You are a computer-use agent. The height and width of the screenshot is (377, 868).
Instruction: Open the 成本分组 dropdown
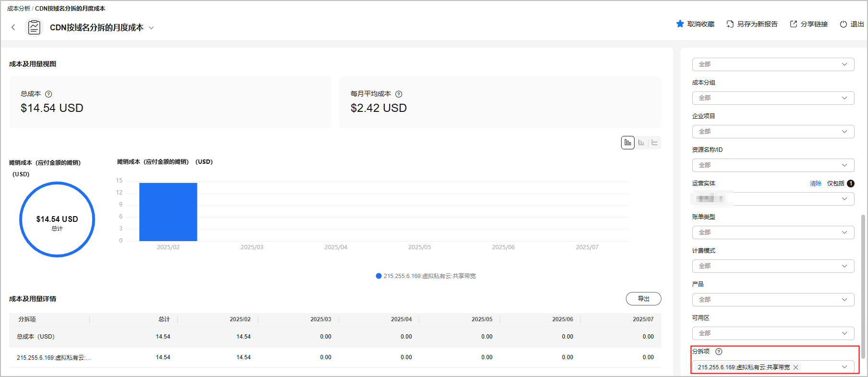click(773, 98)
